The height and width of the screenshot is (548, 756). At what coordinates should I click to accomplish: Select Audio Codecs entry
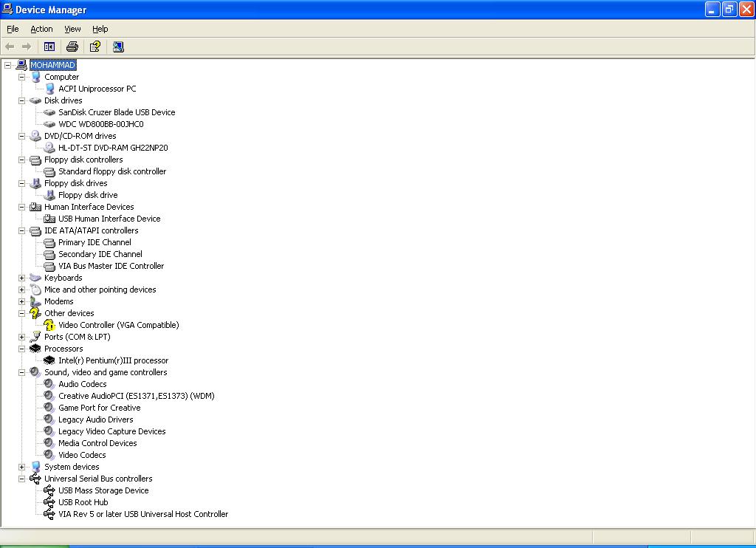point(83,384)
